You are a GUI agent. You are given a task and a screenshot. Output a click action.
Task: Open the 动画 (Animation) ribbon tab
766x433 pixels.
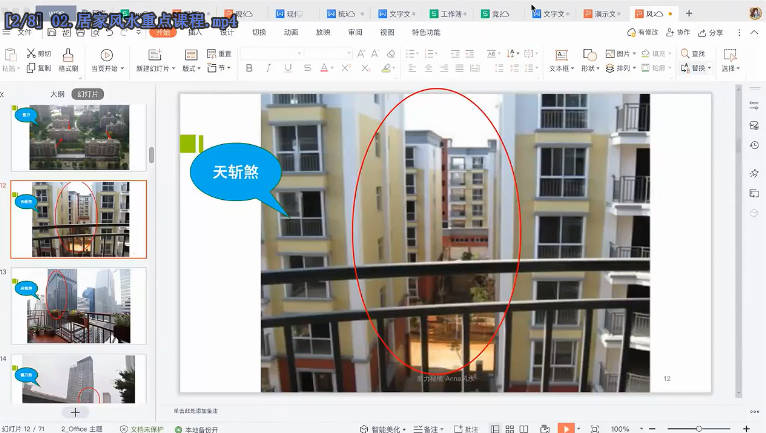[290, 32]
